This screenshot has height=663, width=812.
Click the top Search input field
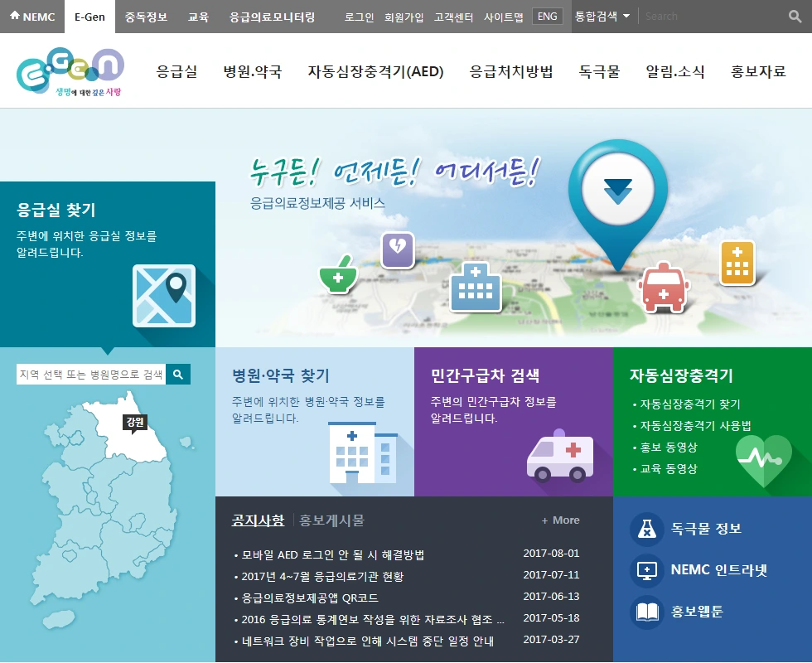click(x=712, y=16)
